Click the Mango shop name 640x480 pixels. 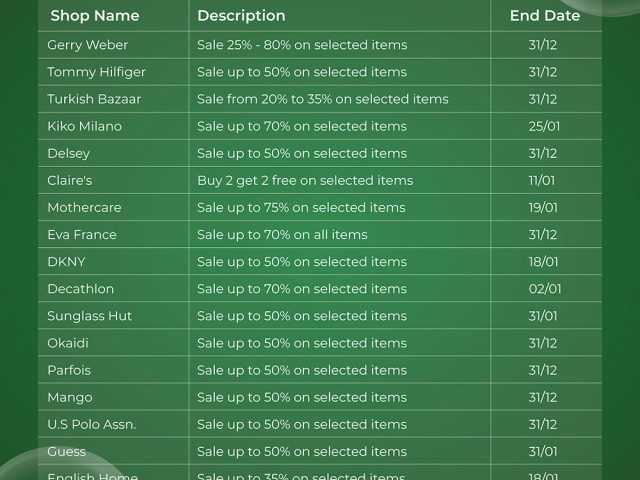[69, 396]
